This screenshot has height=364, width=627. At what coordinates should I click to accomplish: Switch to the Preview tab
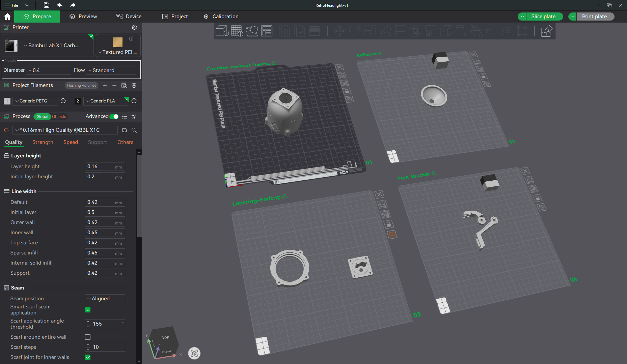pyautogui.click(x=83, y=17)
